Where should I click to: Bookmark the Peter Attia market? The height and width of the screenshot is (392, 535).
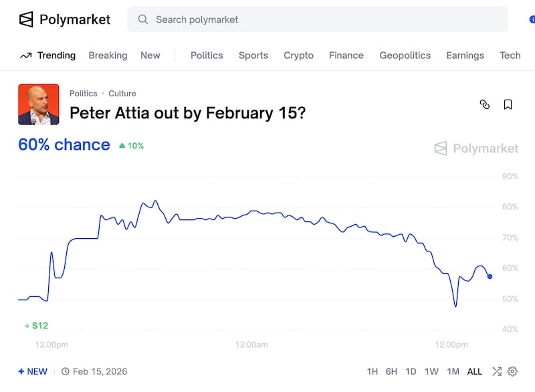click(x=508, y=105)
